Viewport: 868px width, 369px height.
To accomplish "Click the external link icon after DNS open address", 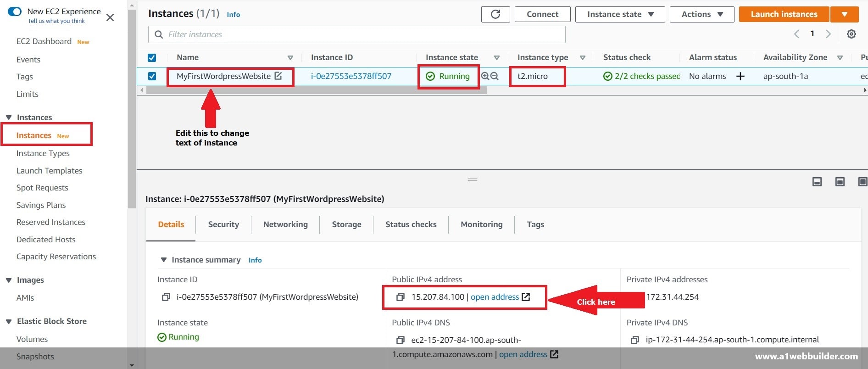I will coord(554,354).
